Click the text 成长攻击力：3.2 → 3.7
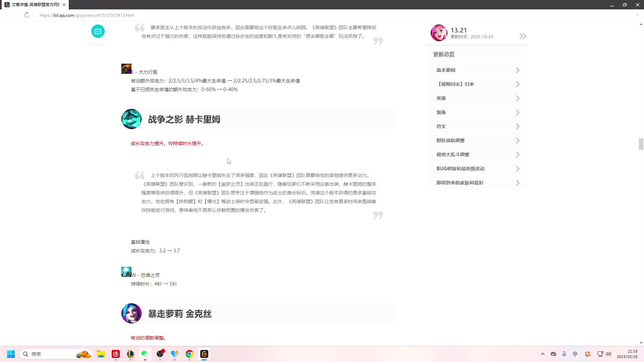Screen dimensions: 644x362 (x=155, y=251)
